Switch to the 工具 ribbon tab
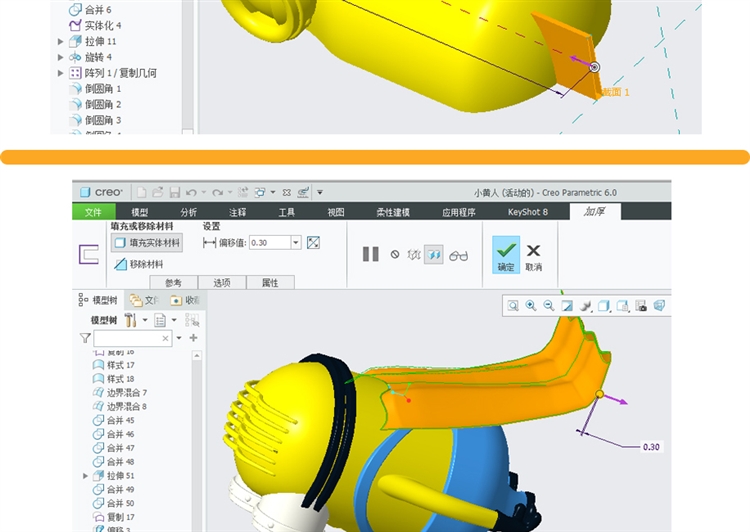This screenshot has height=532, width=750. tap(287, 212)
